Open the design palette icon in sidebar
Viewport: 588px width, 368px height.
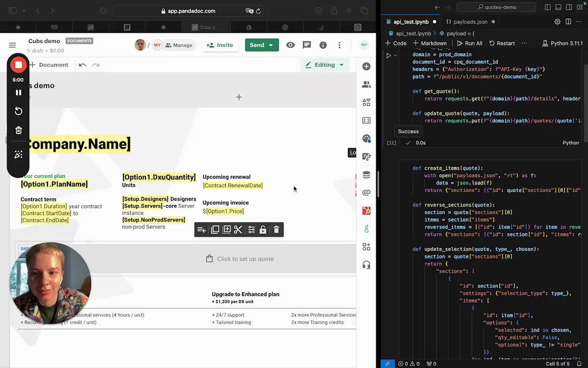366,138
